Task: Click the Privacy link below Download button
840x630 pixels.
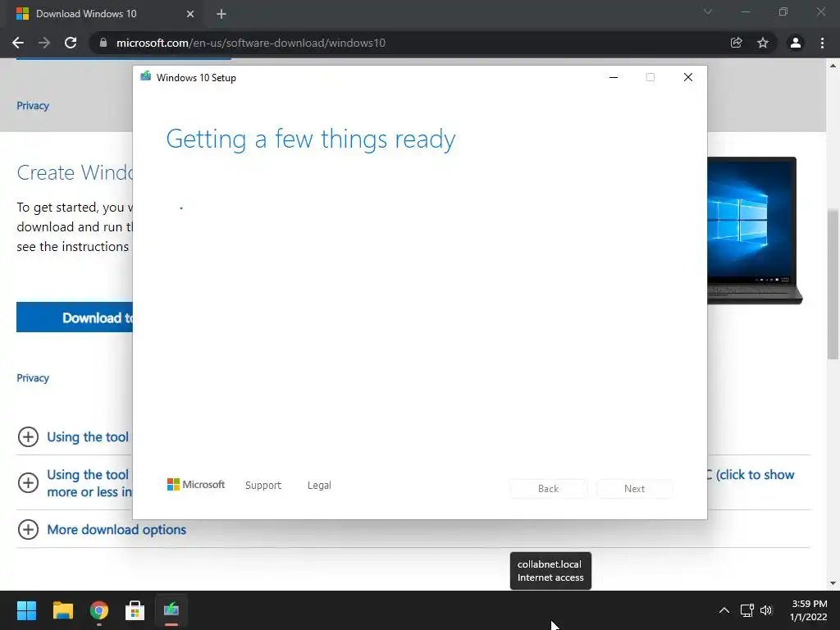Action: coord(33,377)
